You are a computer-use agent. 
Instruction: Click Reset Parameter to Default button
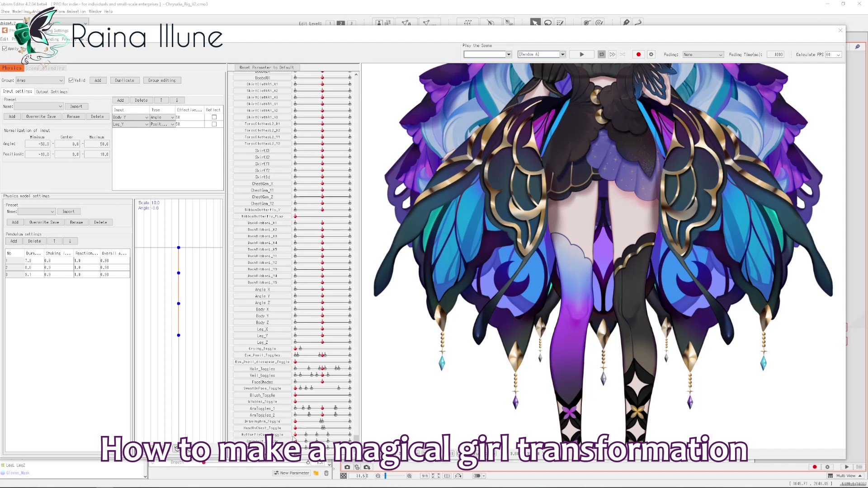pos(267,67)
